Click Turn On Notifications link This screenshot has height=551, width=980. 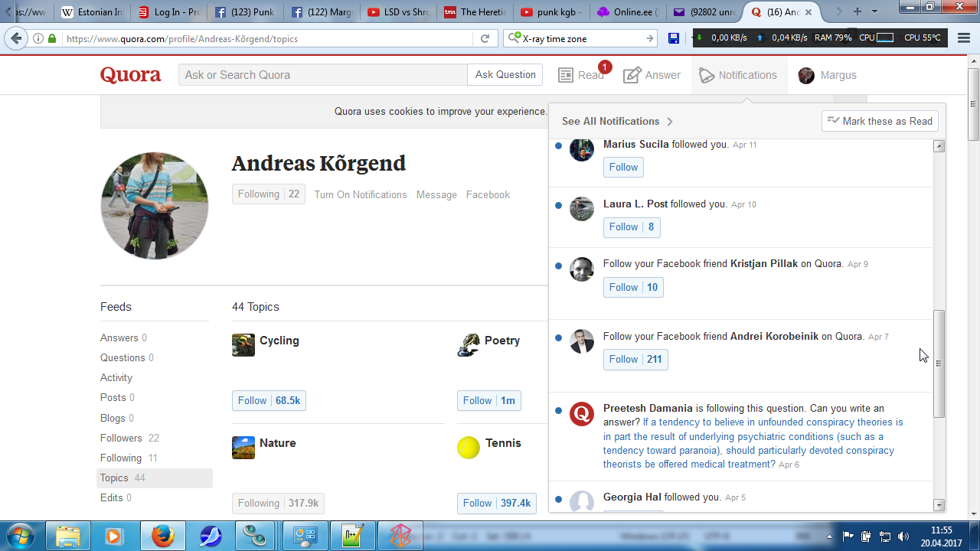pyautogui.click(x=361, y=195)
